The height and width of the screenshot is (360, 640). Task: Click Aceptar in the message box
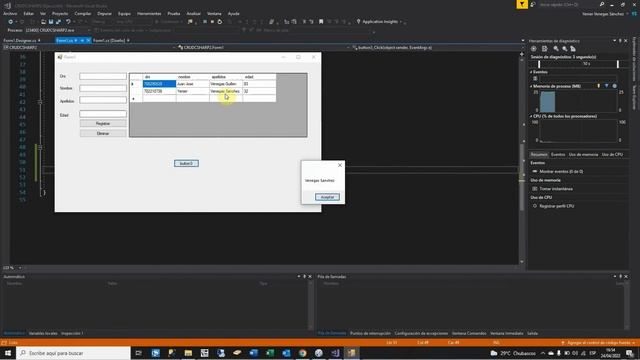pos(327,197)
